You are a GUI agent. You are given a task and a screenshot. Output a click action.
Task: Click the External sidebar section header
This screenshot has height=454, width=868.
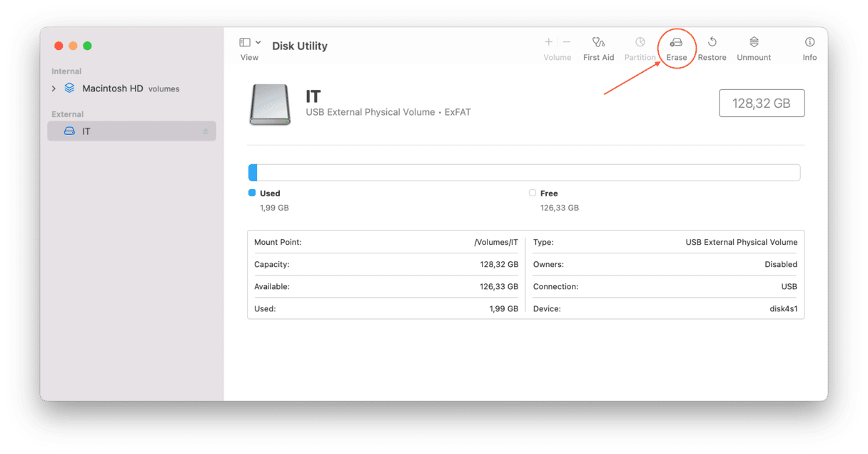click(x=68, y=114)
